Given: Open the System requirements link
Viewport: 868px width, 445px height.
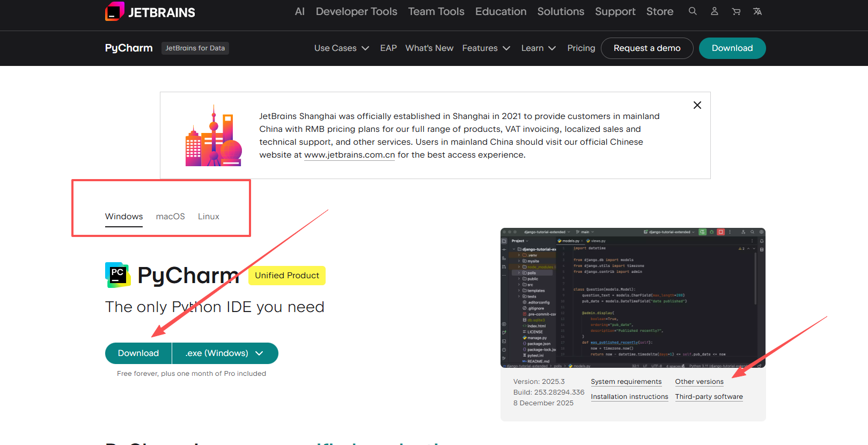Looking at the screenshot, I should (627, 382).
